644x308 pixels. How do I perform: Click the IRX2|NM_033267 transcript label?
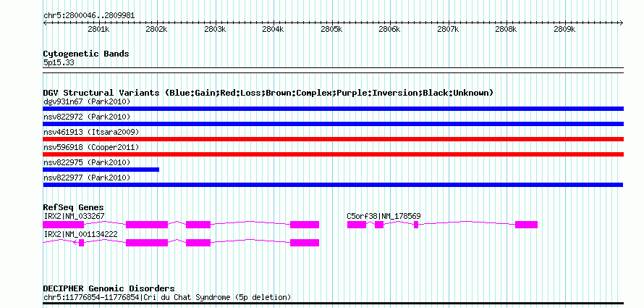click(x=74, y=216)
